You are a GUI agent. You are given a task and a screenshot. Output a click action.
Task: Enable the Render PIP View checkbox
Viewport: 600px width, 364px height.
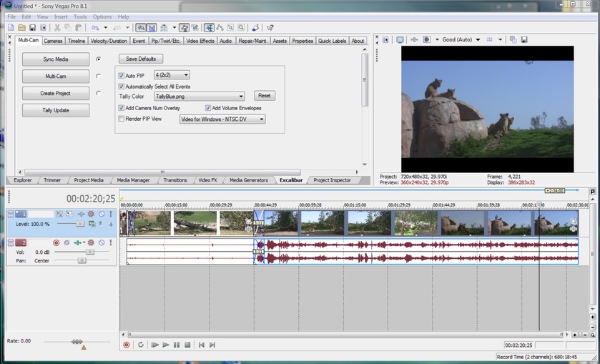(122, 119)
